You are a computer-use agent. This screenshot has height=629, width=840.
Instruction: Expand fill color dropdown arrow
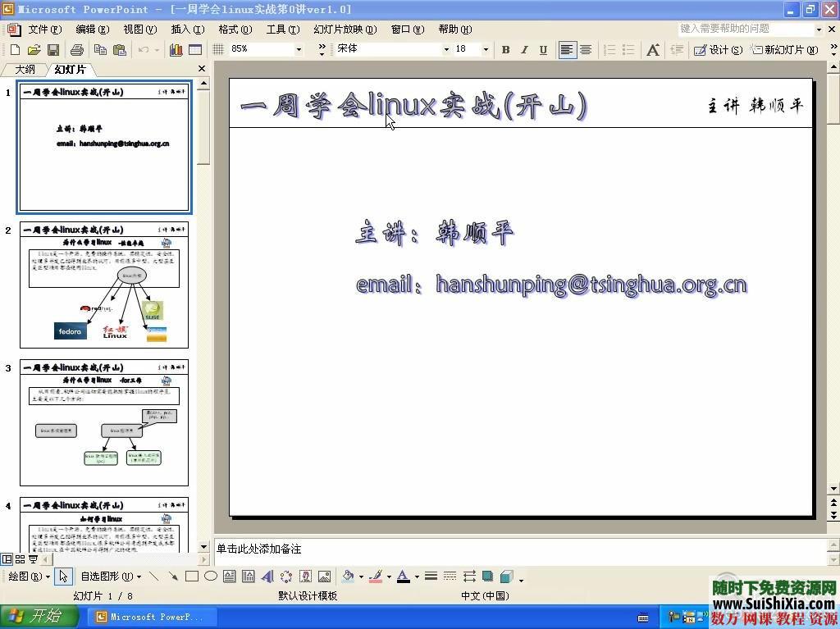pos(361,577)
